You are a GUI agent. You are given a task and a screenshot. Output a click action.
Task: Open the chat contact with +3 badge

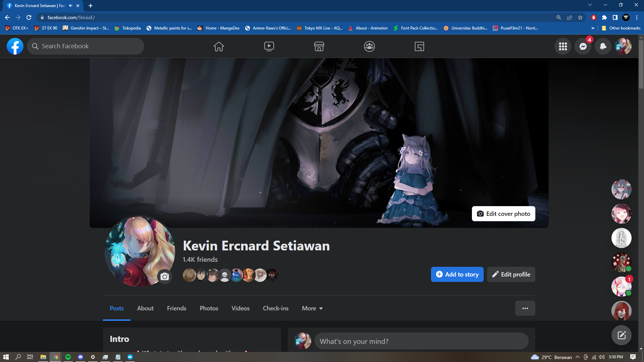tap(622, 311)
